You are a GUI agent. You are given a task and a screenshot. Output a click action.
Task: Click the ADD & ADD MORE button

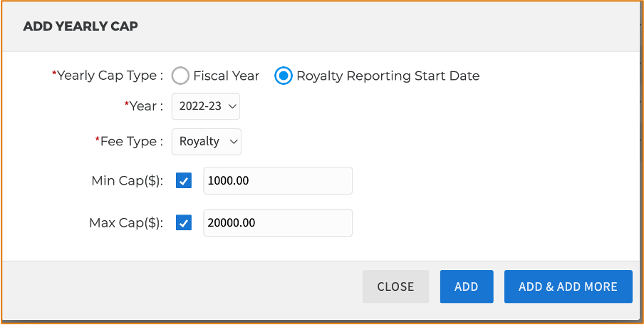568,287
